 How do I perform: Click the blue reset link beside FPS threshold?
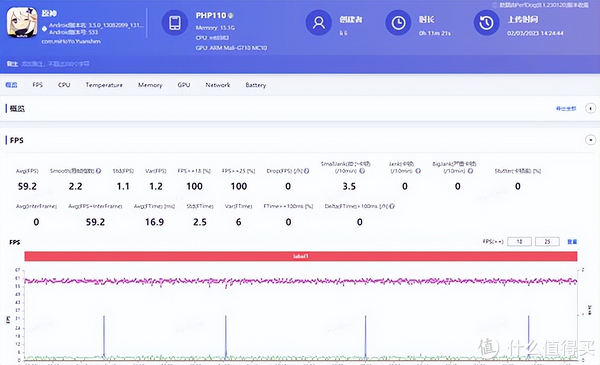(572, 241)
